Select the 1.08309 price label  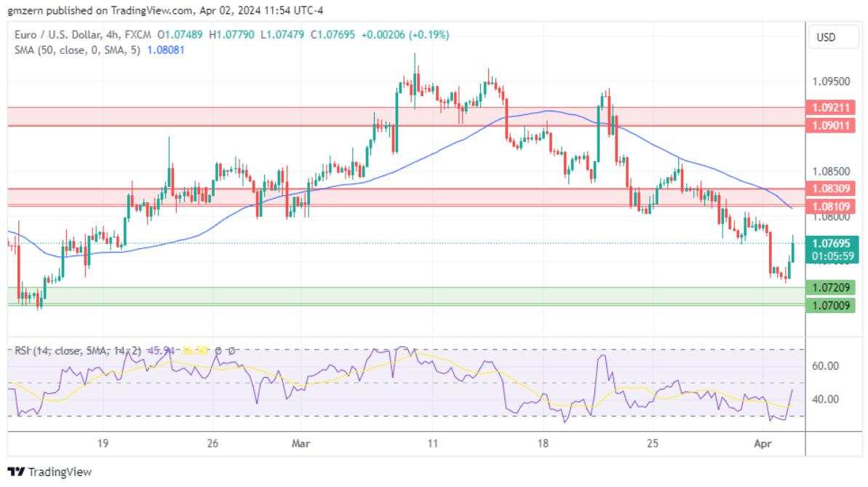coord(831,189)
